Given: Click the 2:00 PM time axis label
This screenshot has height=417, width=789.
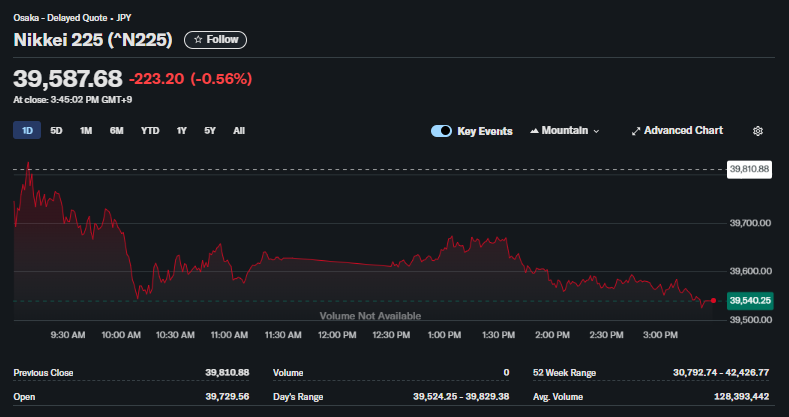Looking at the screenshot, I should [x=553, y=335].
